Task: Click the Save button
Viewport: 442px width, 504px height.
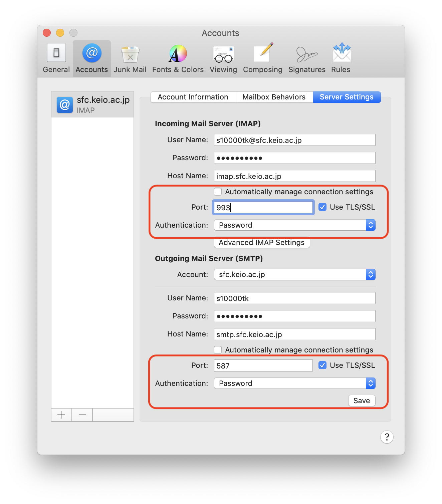Action: coord(362,401)
